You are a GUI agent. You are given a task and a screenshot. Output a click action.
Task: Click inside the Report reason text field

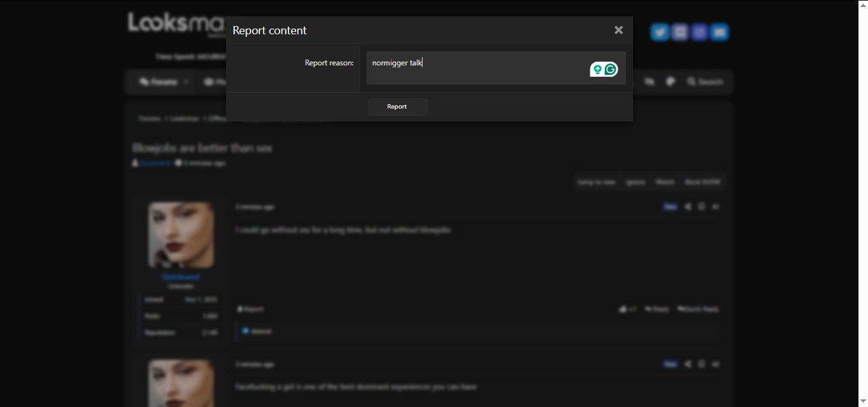(477, 67)
